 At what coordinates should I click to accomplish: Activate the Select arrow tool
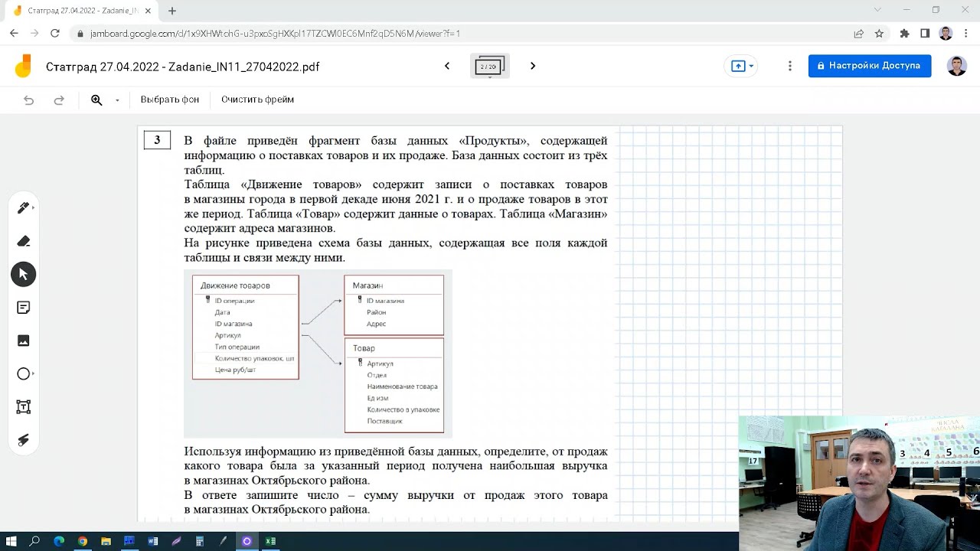coord(23,274)
